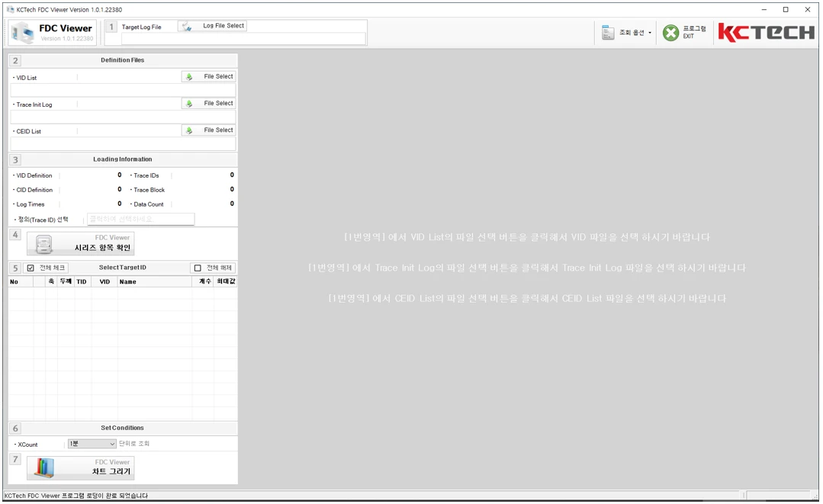Click the Data Count label
The width and height of the screenshot is (823, 504).
149,204
